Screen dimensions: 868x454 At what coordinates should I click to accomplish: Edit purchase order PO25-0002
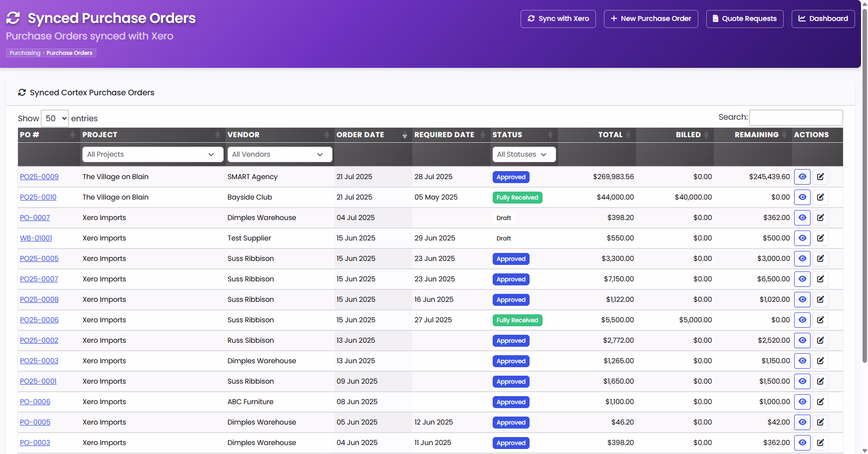pyautogui.click(x=820, y=340)
